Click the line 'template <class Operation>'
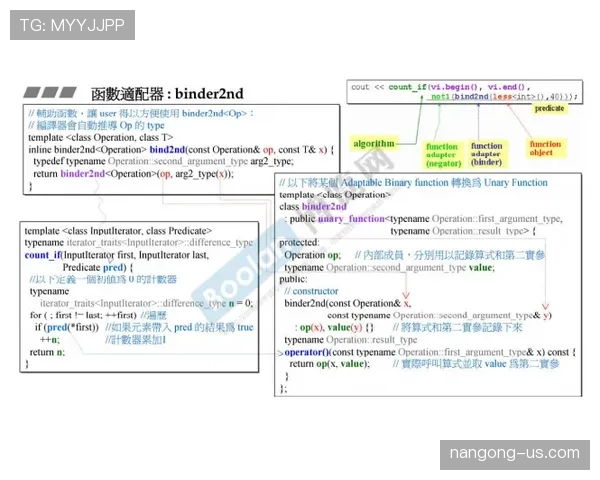Viewport: 600px width, 480px height. (335, 195)
